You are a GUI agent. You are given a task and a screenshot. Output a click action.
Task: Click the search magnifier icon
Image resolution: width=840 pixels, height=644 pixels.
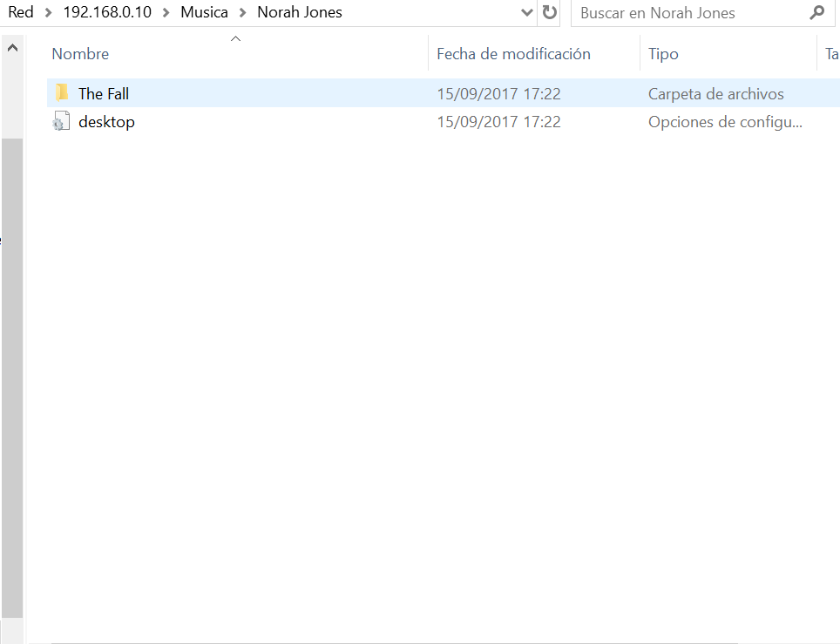(x=817, y=12)
